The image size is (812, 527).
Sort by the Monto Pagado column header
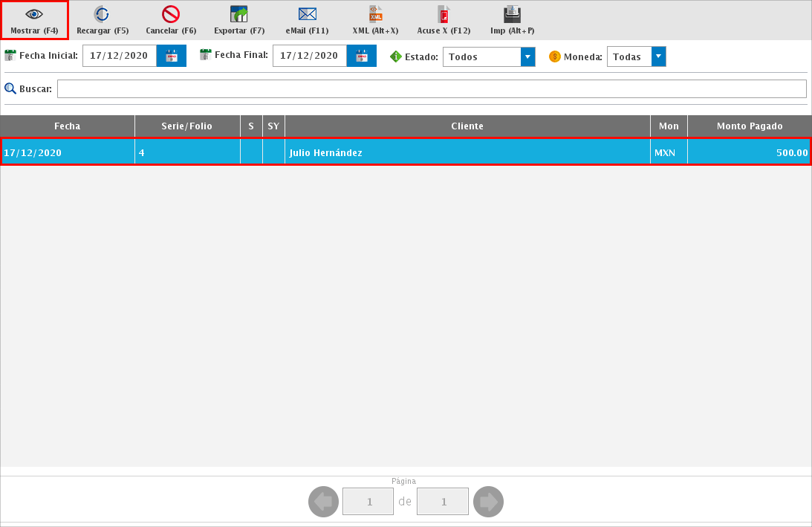(749, 126)
